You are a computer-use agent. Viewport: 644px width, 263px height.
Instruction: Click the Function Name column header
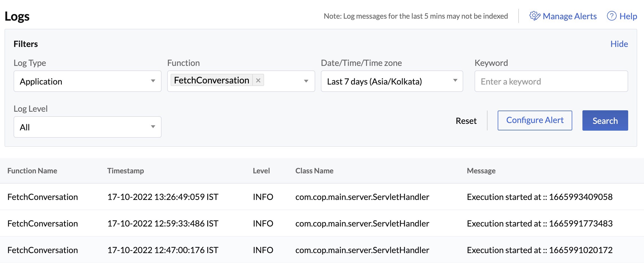pyautogui.click(x=32, y=171)
